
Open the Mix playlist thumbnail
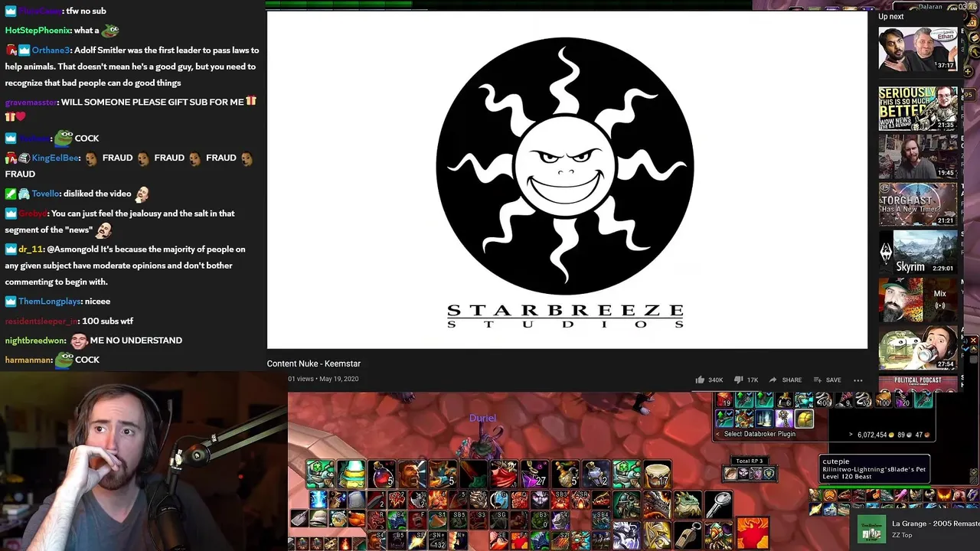pyautogui.click(x=917, y=299)
